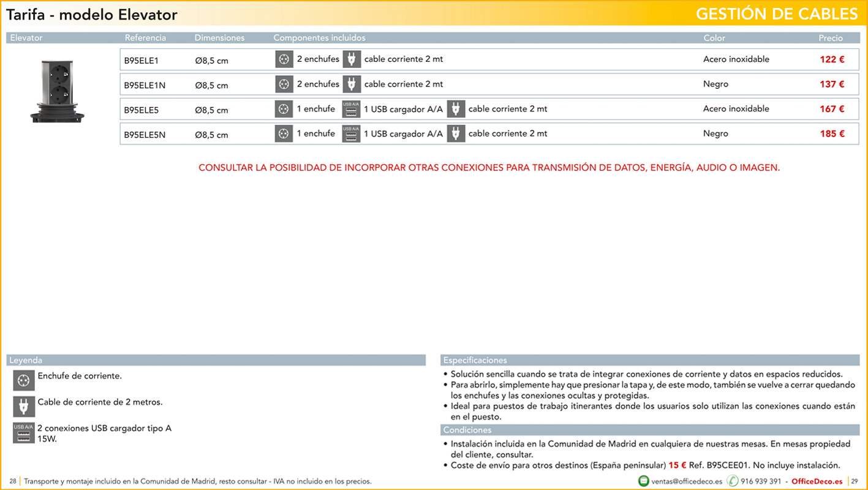Click the power plug icon in row B95ELE1
Screen dimensions: 868x490
click(352, 59)
